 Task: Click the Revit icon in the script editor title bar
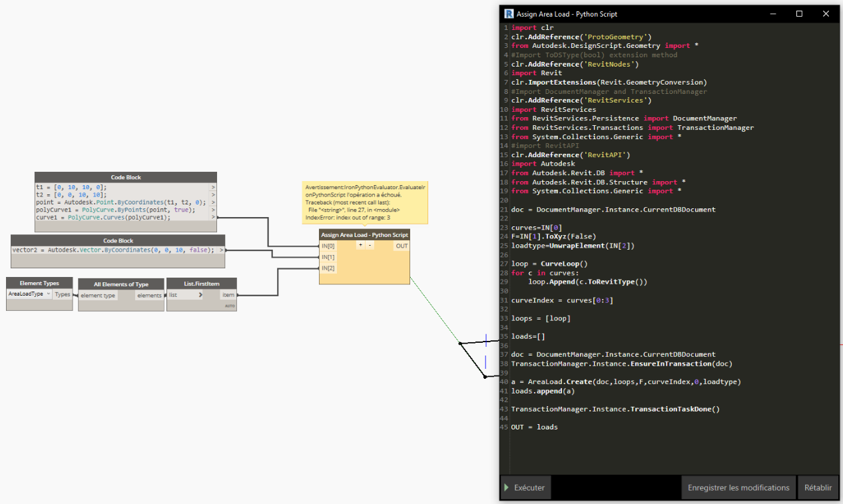[509, 14]
